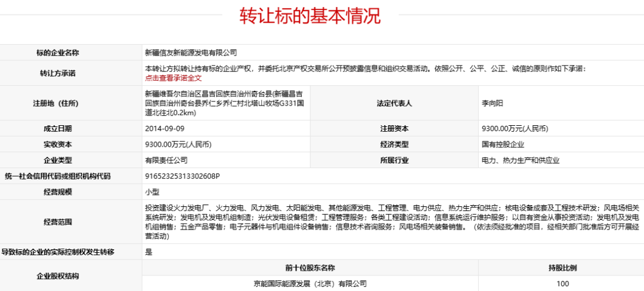Screen dimensions: 644x291
Task: Click the 企业股权结构 label
Action: [x=57, y=275]
